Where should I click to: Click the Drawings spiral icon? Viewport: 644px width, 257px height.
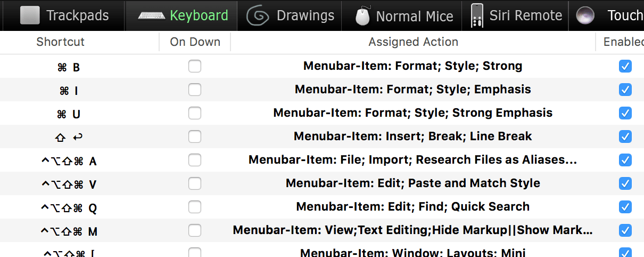258,16
